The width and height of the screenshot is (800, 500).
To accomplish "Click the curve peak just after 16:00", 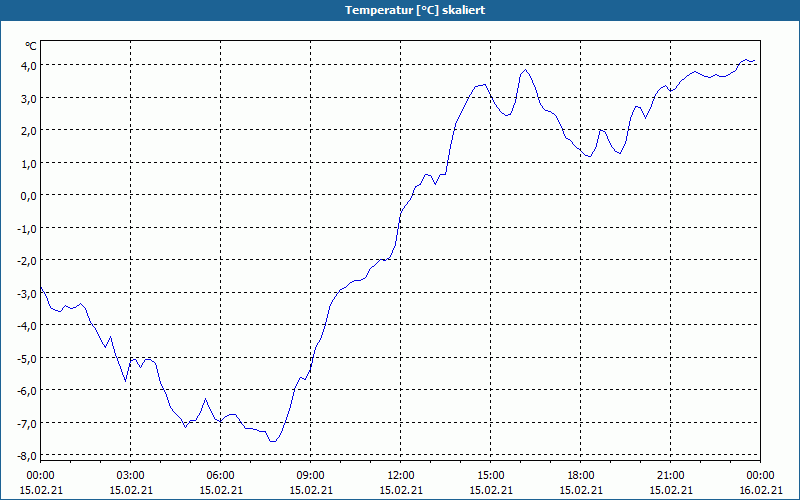I will [526, 70].
